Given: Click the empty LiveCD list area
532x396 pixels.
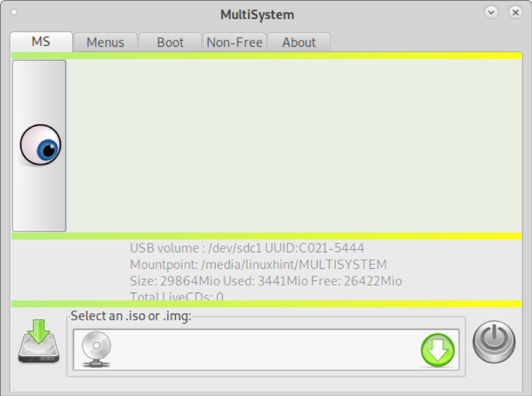Looking at the screenshot, I should point(294,146).
